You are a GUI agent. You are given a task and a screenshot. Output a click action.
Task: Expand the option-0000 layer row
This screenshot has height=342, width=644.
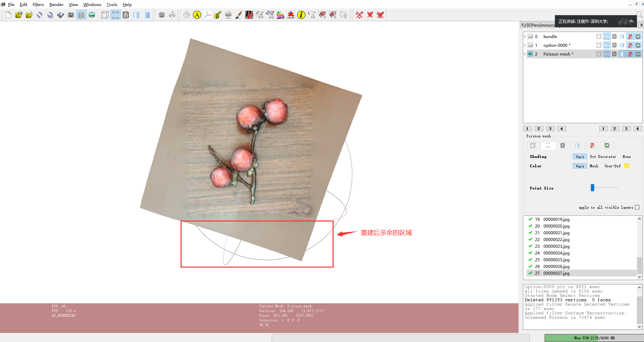(525, 45)
